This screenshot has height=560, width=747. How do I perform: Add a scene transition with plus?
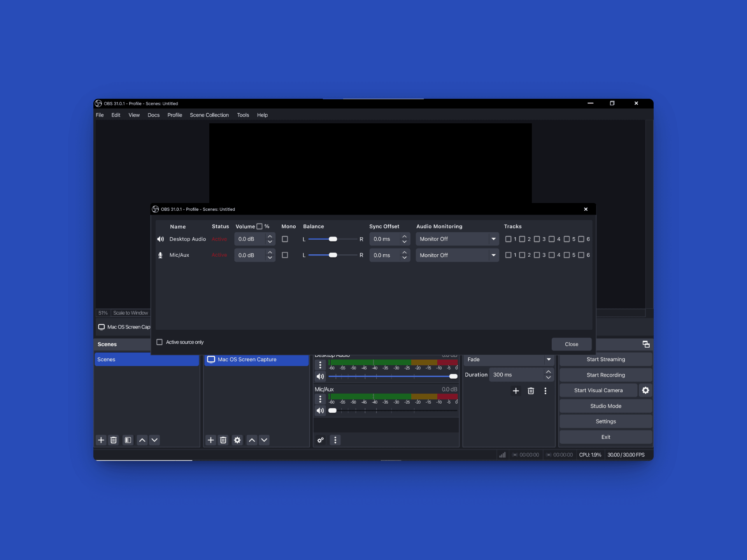pos(516,391)
